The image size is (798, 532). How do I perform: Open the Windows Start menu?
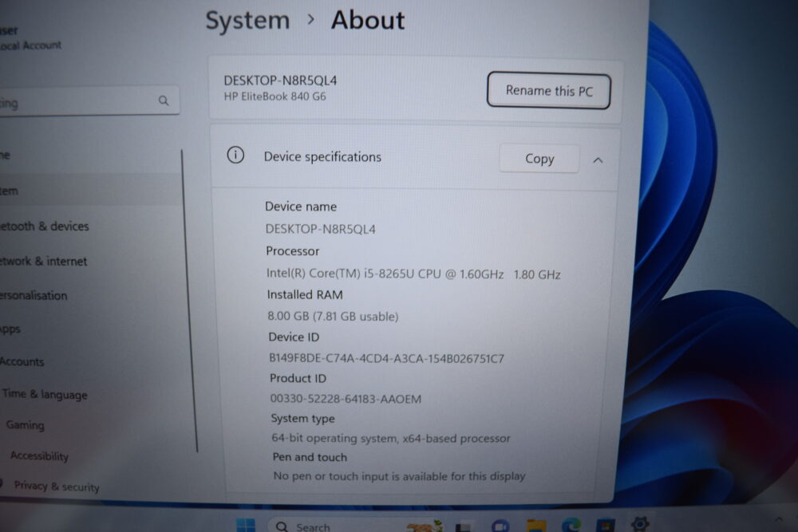(247, 526)
